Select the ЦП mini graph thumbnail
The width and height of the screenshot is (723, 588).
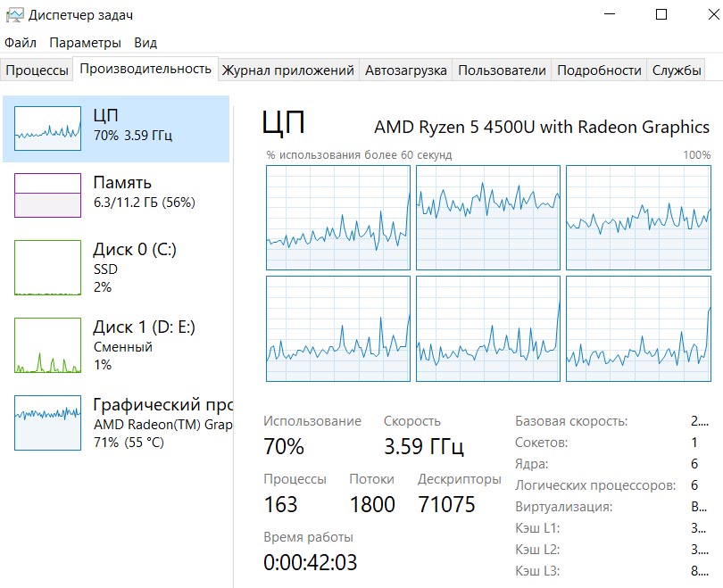[x=47, y=128]
